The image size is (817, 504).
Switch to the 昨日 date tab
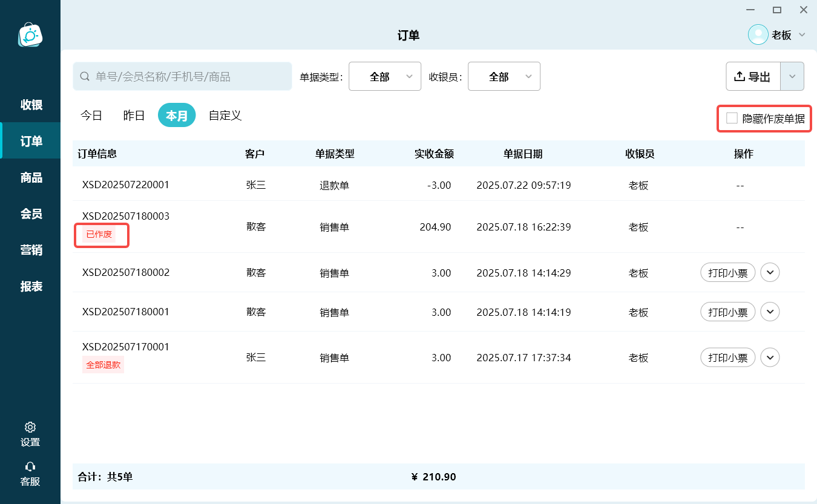click(x=134, y=115)
